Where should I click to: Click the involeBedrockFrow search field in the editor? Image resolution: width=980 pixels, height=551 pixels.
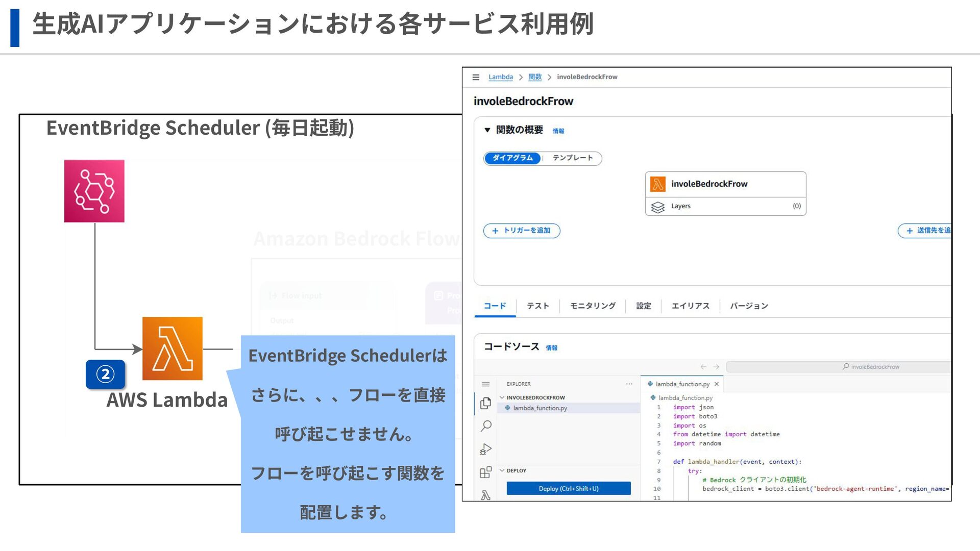[x=837, y=367]
